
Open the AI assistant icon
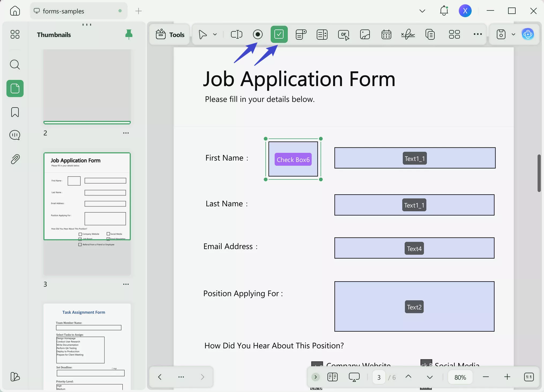pos(528,34)
